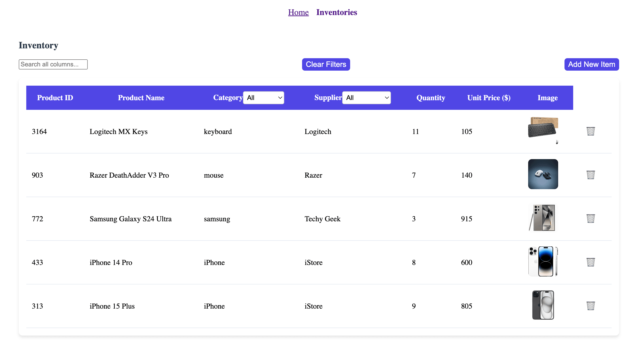Click the Product ID column header

point(55,98)
